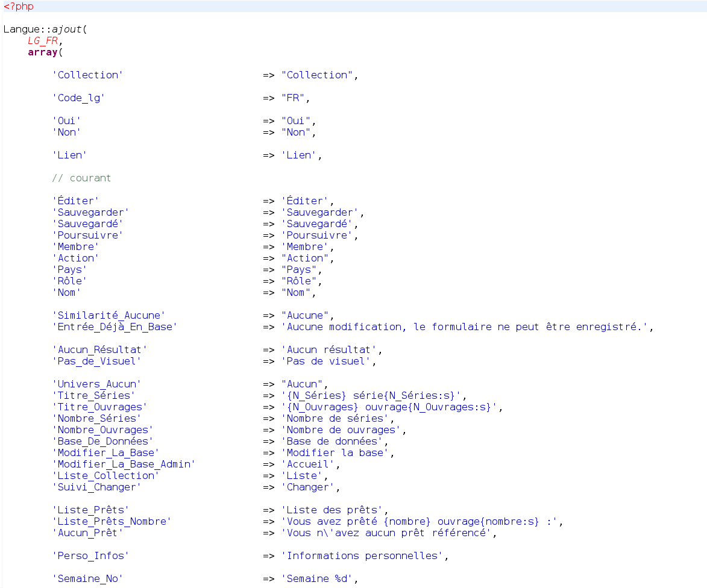Click the '{N_Séries} série{N_Séries:s}' string
This screenshot has height=588, width=707.
tap(371, 396)
